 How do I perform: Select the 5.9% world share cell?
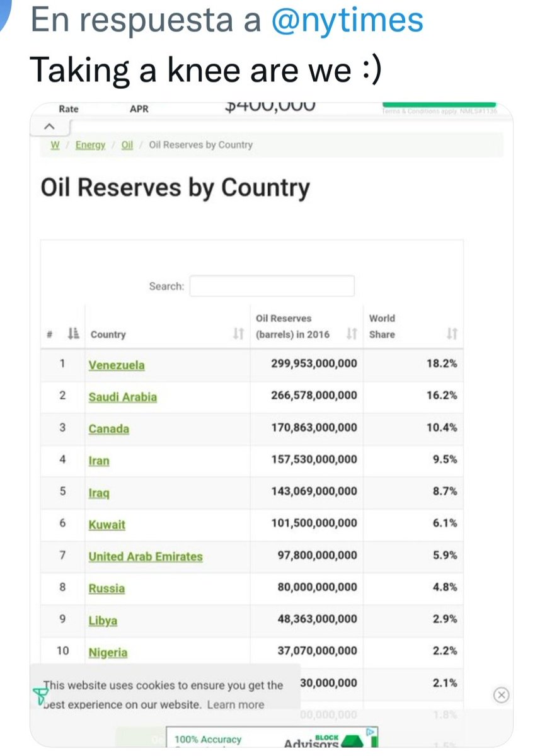point(445,555)
